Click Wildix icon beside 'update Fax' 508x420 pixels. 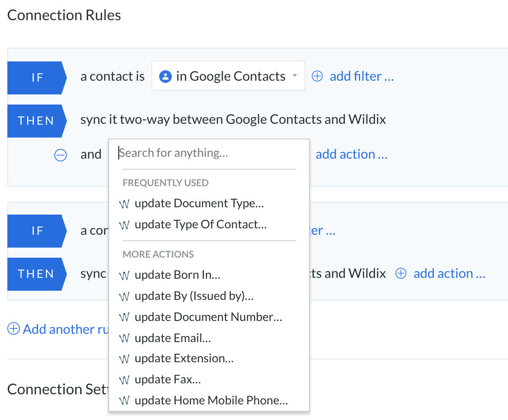(124, 380)
